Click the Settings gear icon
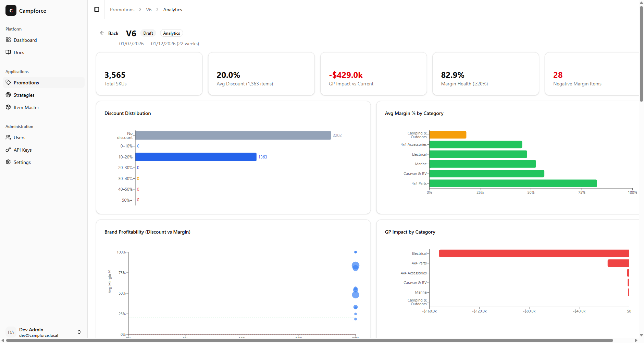Image resolution: width=644 pixels, height=343 pixels. point(8,162)
